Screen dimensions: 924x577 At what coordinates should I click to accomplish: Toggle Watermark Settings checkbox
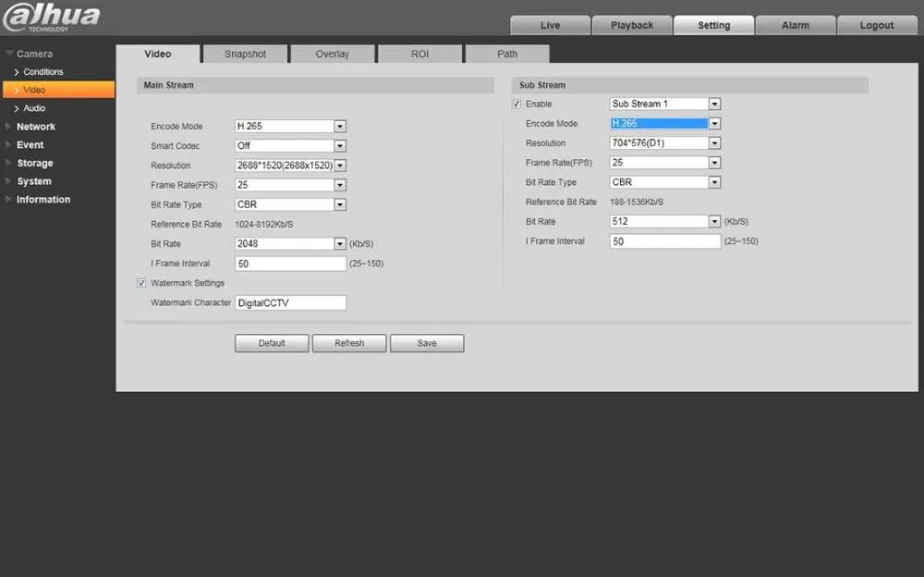coord(141,283)
